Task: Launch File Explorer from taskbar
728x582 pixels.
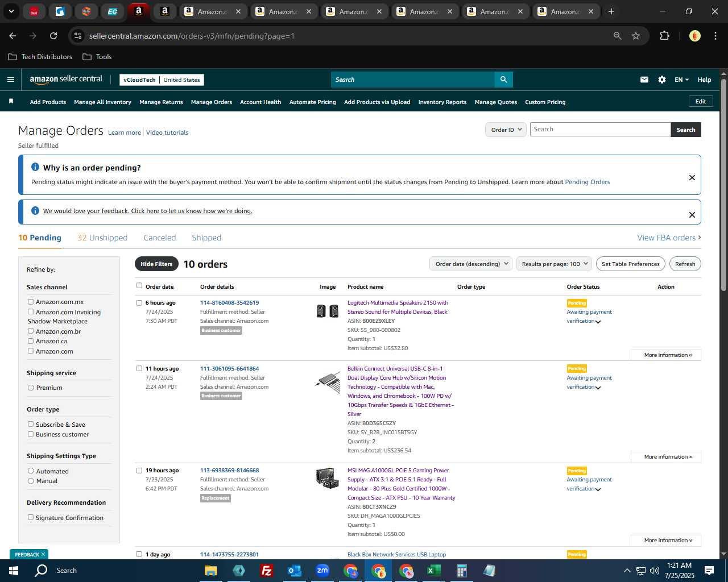Action: [x=211, y=571]
